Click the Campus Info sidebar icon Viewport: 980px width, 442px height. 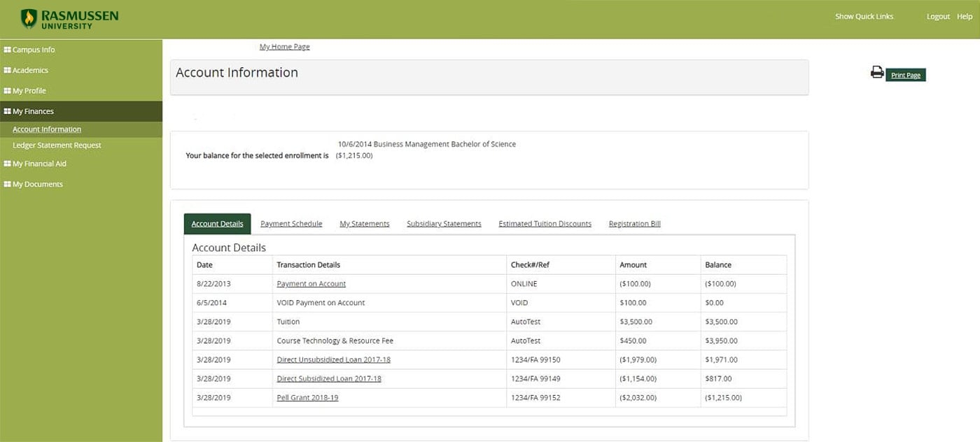9,49
